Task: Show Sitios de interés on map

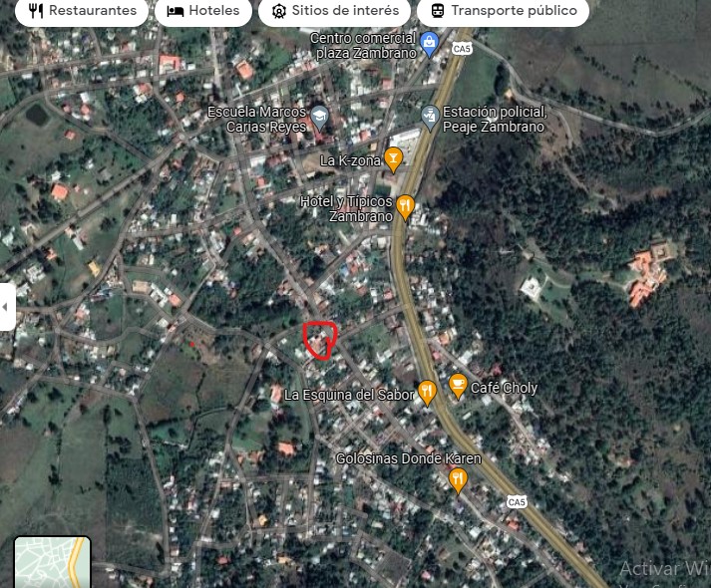Action: [335, 11]
